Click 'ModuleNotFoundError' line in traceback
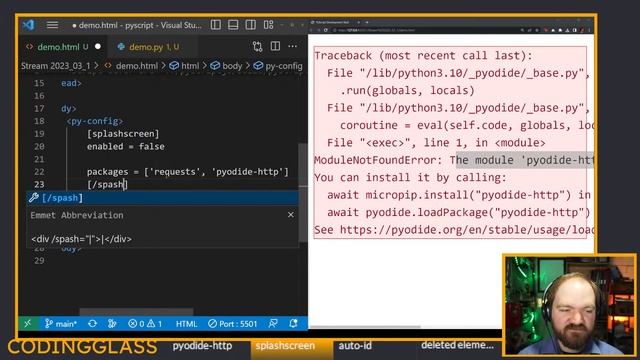640x360 pixels. [x=453, y=160]
